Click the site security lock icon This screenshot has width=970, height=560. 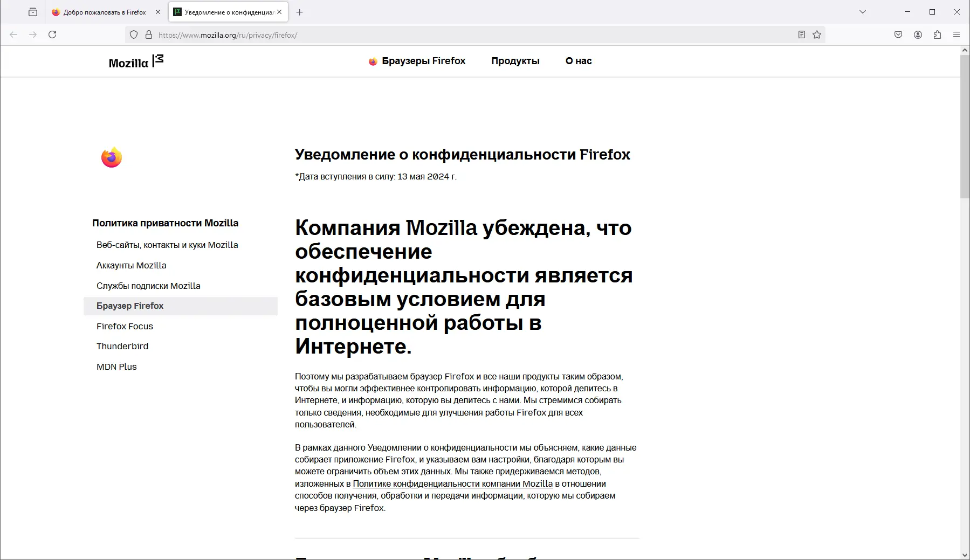[148, 34]
